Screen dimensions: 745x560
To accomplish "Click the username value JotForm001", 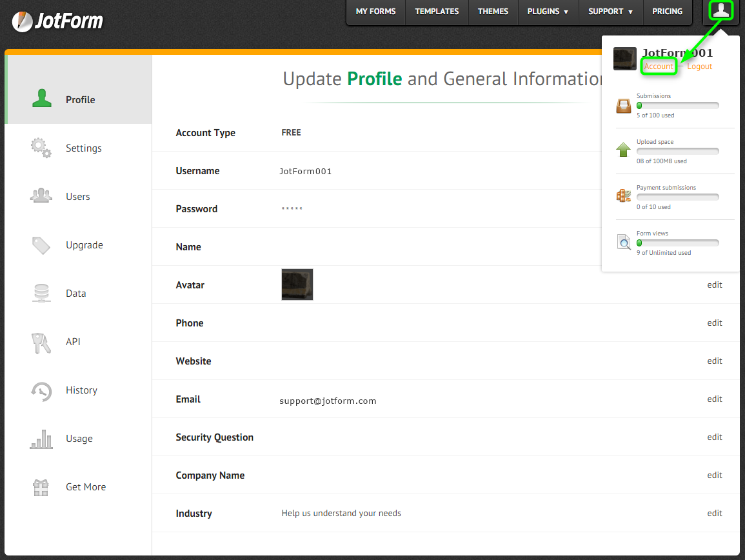I will click(305, 171).
